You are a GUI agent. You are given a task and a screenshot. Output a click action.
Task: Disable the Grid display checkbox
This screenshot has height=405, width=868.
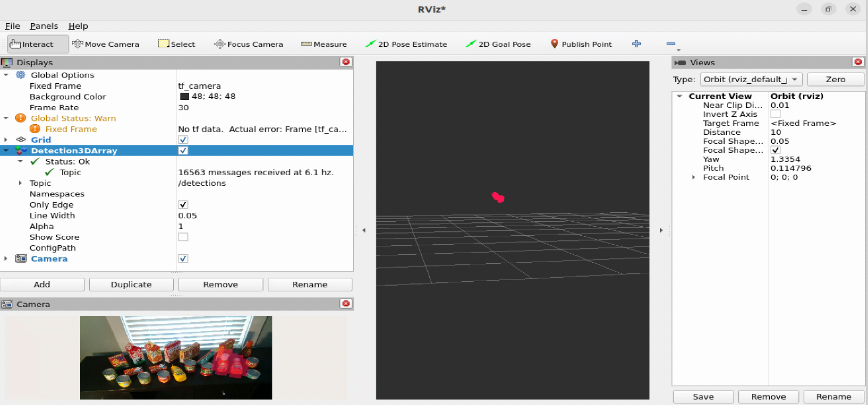pos(183,140)
